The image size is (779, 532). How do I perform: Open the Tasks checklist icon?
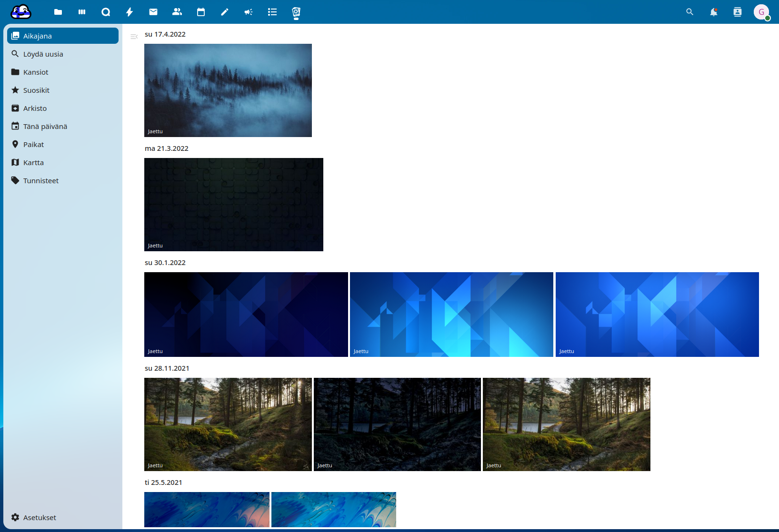point(272,12)
